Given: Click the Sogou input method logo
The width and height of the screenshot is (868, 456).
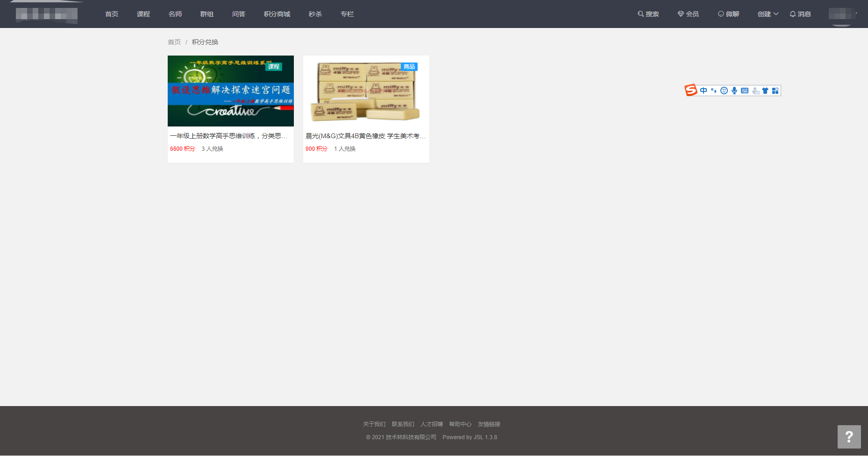Looking at the screenshot, I should 691,90.
